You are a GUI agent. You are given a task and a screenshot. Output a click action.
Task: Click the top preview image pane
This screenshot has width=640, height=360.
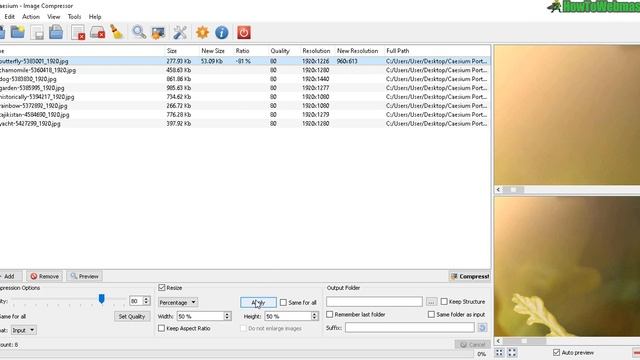coord(567,115)
